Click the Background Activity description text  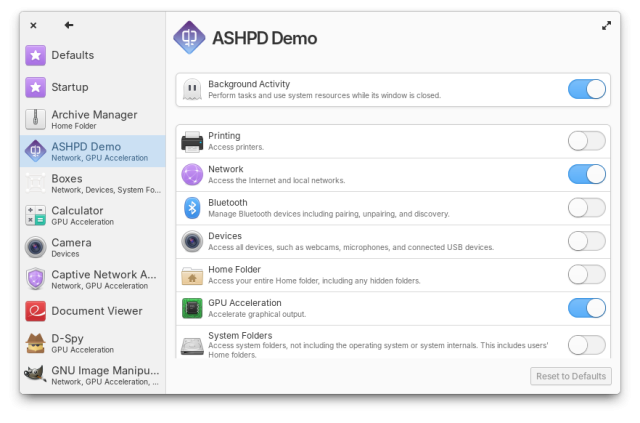tap(324, 96)
